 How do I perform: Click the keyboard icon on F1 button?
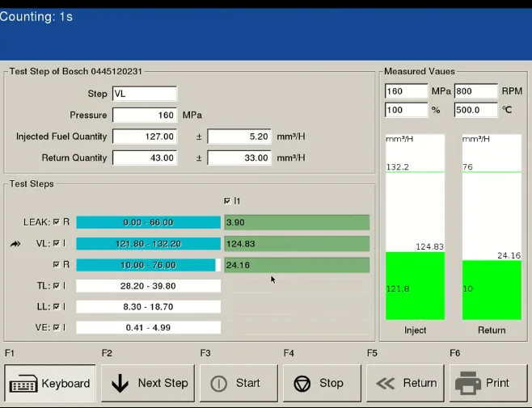[23, 384]
